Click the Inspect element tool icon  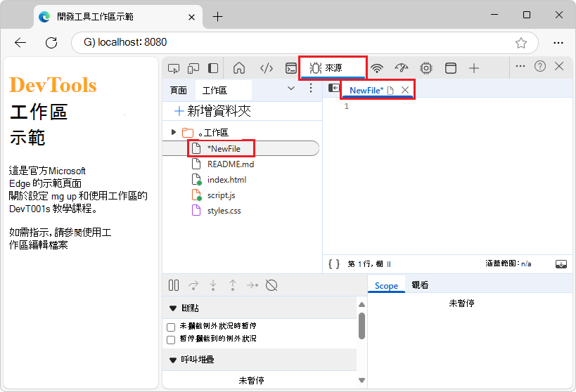174,69
